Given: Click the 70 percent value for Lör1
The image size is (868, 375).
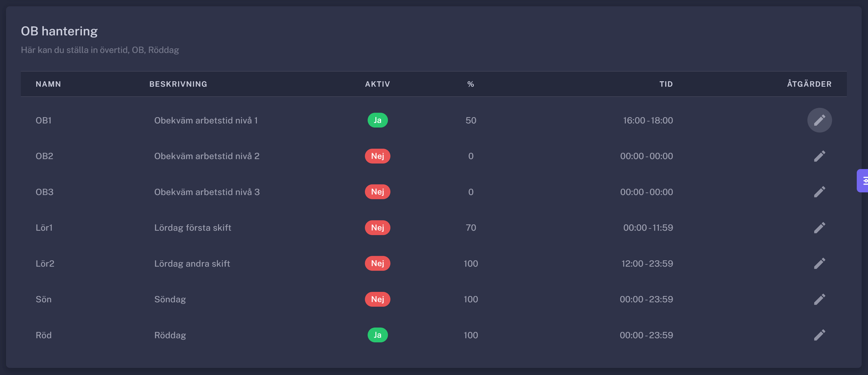Looking at the screenshot, I should tap(471, 228).
